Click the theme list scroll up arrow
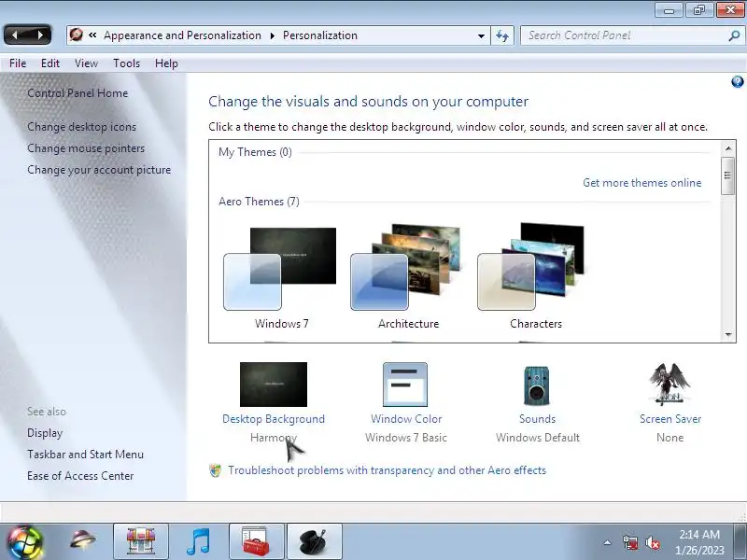The width and height of the screenshot is (747, 560). pos(728,148)
